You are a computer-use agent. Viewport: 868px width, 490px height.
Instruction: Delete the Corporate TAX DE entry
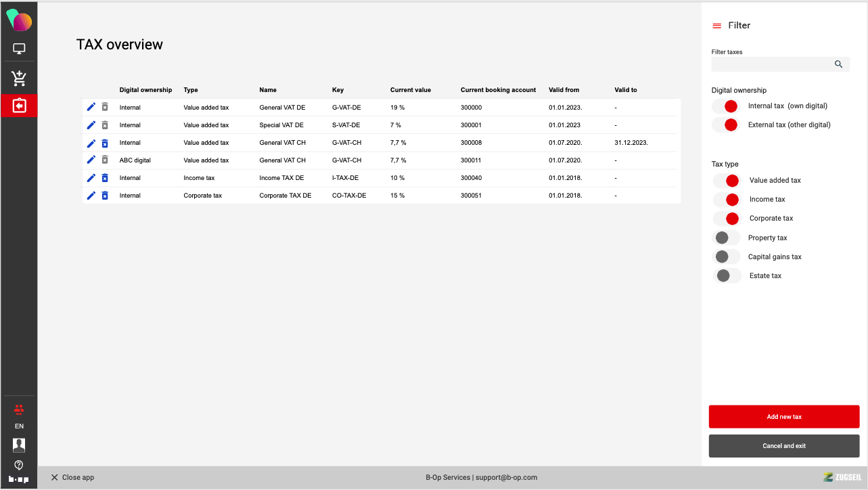(105, 196)
